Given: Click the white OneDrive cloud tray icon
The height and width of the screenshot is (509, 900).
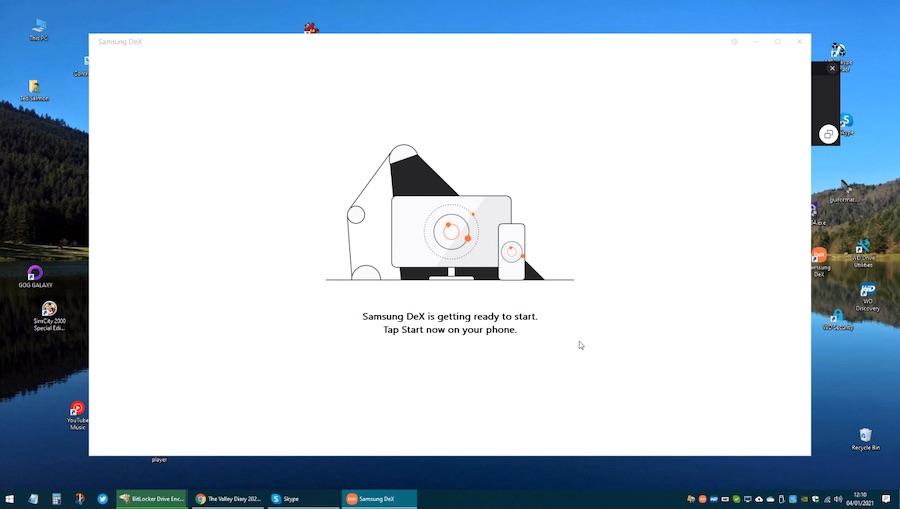Looking at the screenshot, I should (770, 499).
